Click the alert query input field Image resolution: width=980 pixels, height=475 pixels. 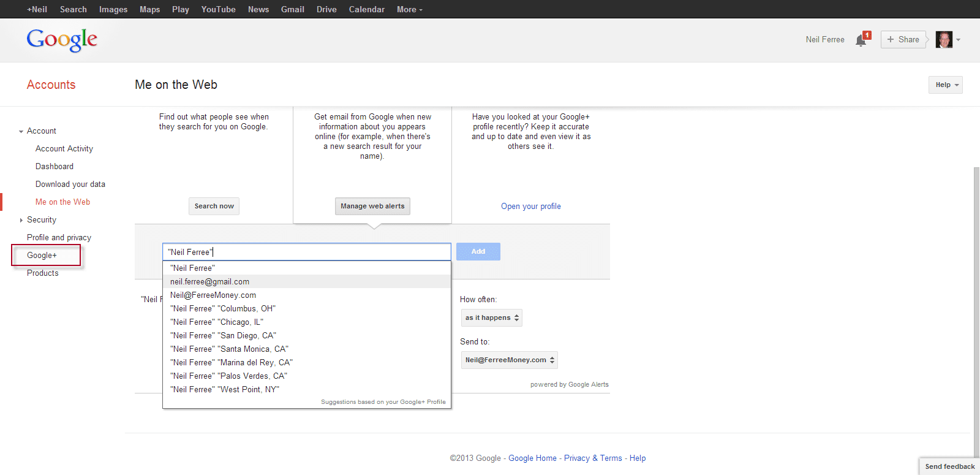307,252
